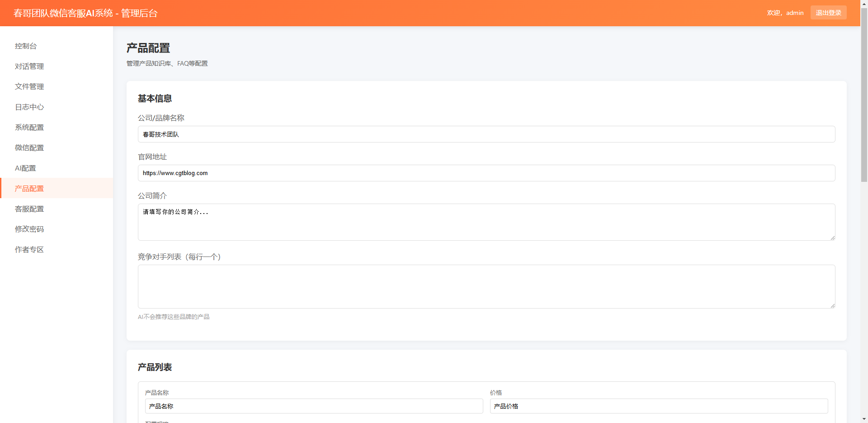This screenshot has width=868, height=423.
Task: Focus the 公司/品牌名称 input field
Action: click(x=486, y=134)
